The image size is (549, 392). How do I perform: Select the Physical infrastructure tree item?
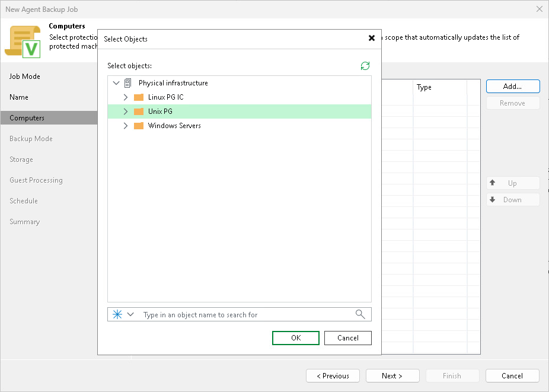pyautogui.click(x=173, y=83)
